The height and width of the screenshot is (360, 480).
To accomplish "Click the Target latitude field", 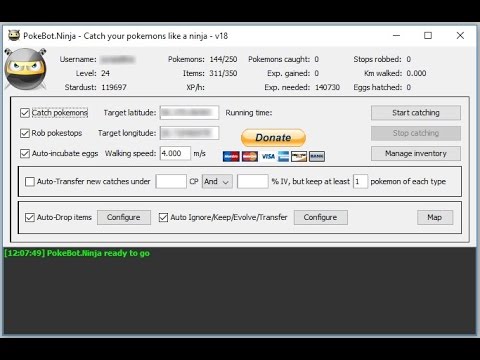I will 189,113.
